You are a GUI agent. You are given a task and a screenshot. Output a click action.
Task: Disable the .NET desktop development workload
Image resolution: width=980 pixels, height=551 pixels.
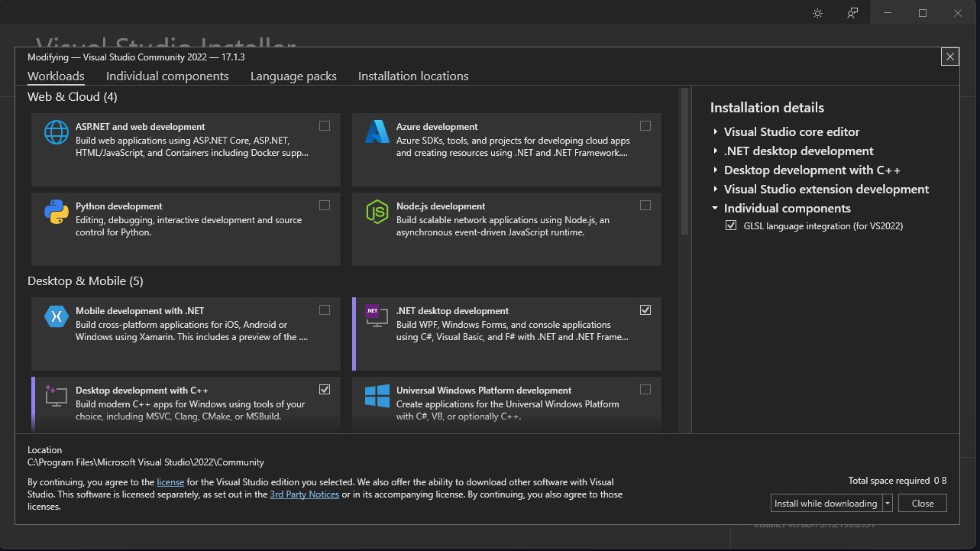pyautogui.click(x=645, y=310)
